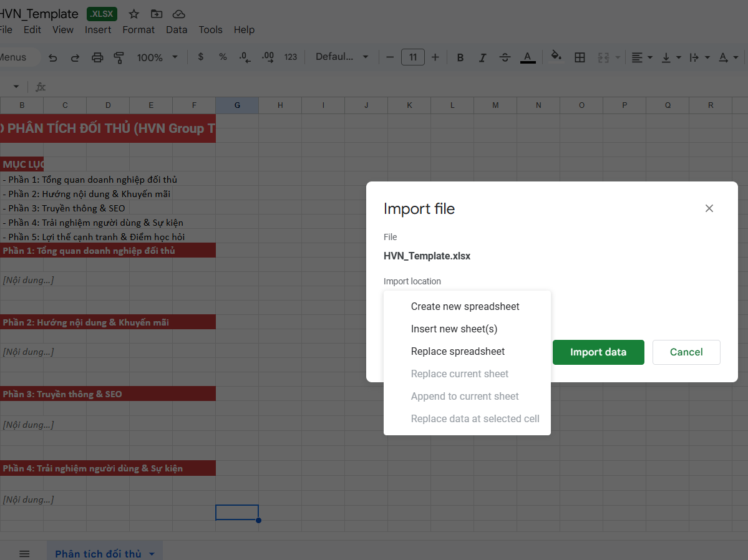The image size is (748, 560).
Task: Expand vertical align dropdown
Action: tap(678, 58)
